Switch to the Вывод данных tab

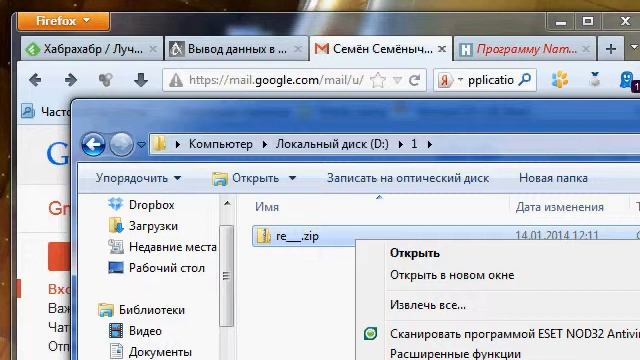point(236,49)
